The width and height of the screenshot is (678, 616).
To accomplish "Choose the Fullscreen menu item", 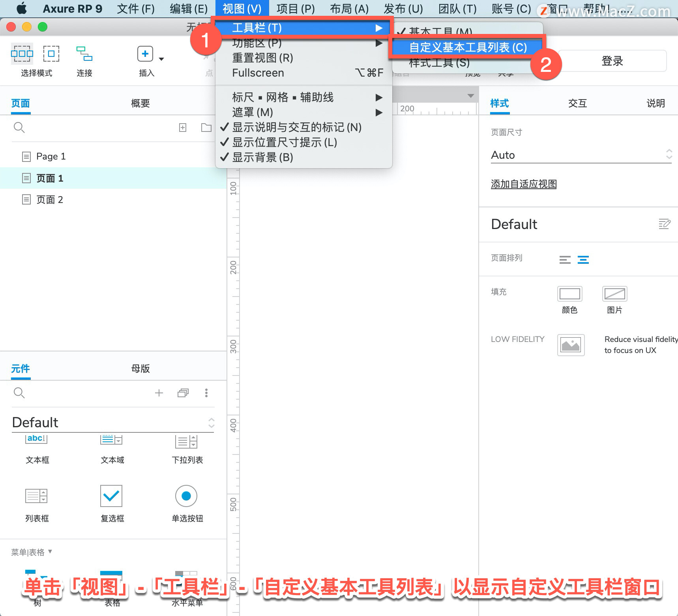I will point(304,73).
